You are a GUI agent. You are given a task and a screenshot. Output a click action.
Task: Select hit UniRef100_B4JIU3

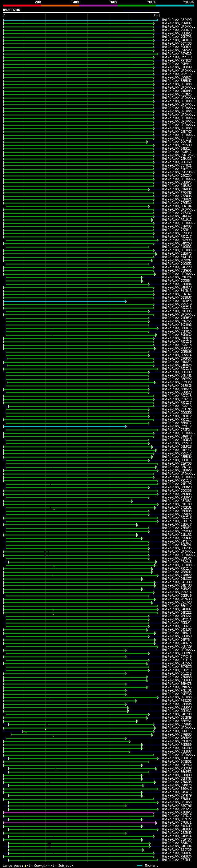coord(177,257)
